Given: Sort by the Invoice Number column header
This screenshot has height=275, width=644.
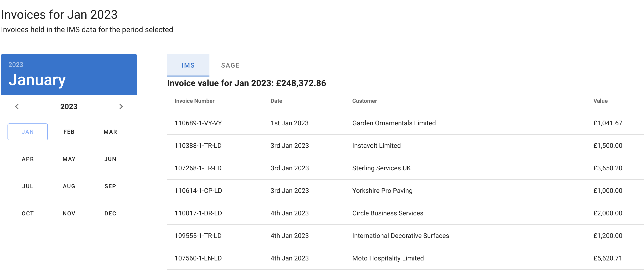Looking at the screenshot, I should tap(194, 101).
